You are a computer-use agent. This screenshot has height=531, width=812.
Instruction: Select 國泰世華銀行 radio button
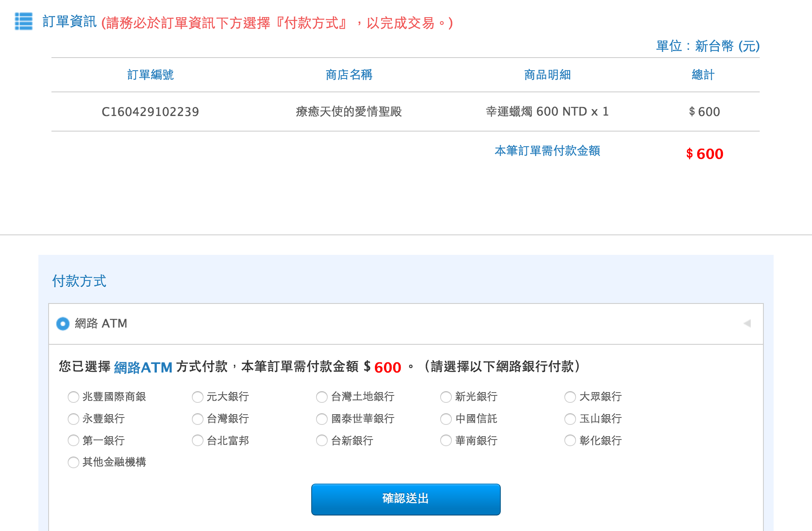click(322, 419)
